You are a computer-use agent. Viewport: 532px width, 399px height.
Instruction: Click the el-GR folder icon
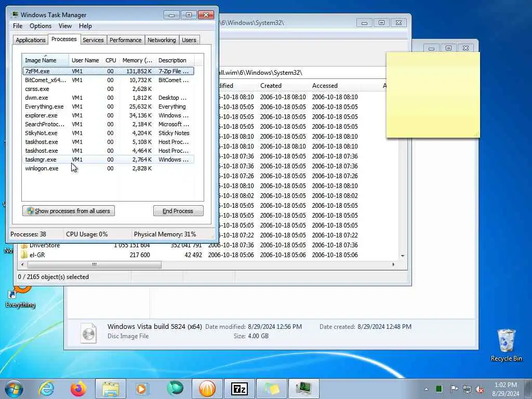point(24,255)
